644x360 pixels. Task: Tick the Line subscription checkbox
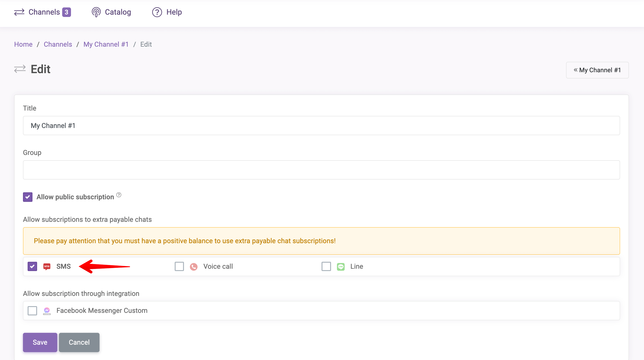click(326, 266)
